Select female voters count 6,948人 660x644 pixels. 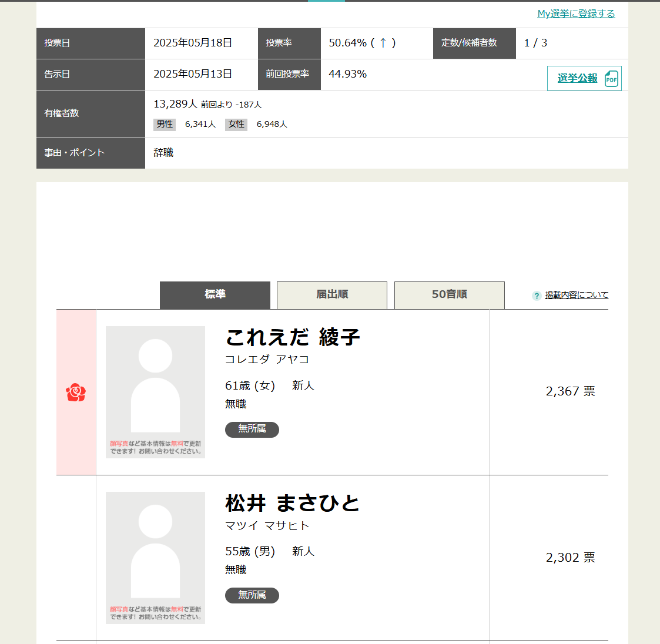272,124
